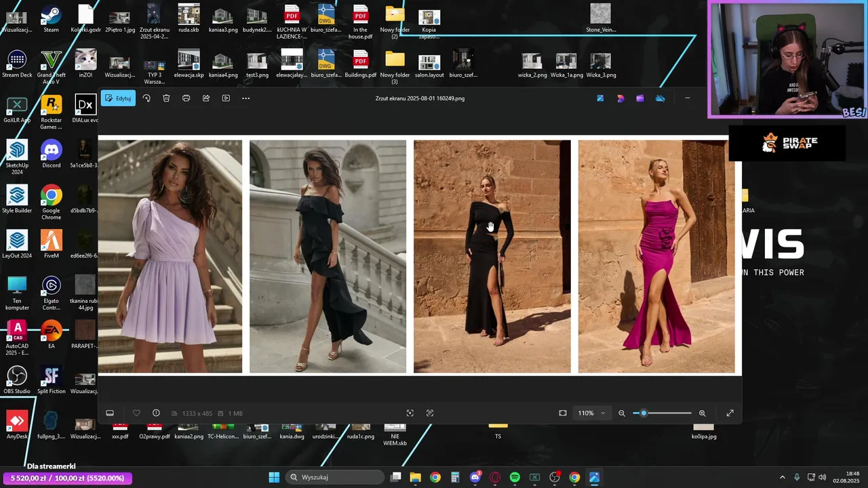Open Task View on the taskbar

pyautogui.click(x=396, y=477)
